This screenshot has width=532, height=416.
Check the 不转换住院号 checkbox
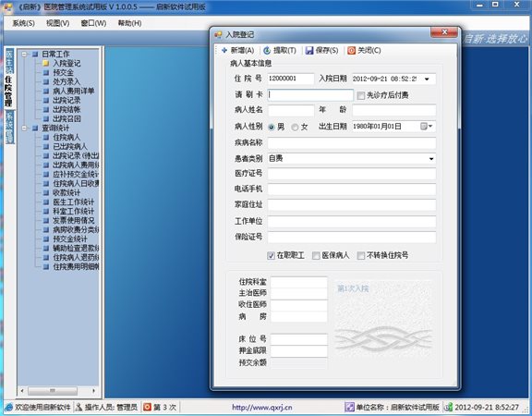point(361,255)
